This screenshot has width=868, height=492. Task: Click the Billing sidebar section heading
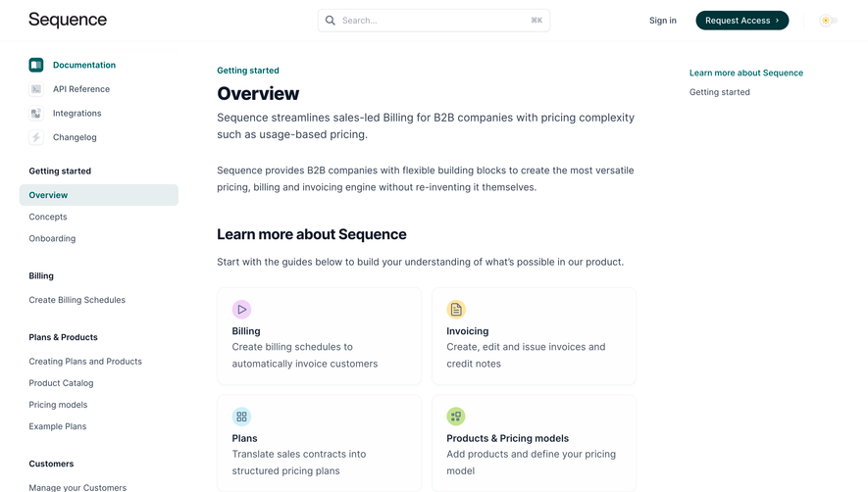click(41, 275)
